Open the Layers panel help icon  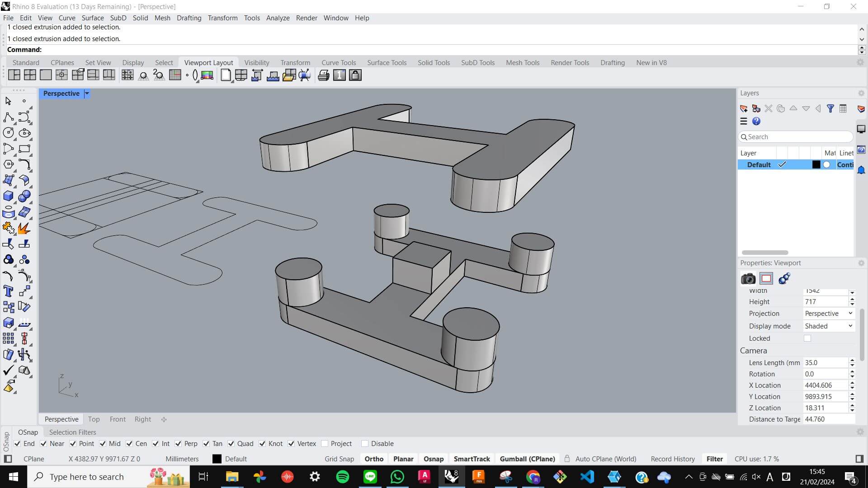(x=756, y=121)
